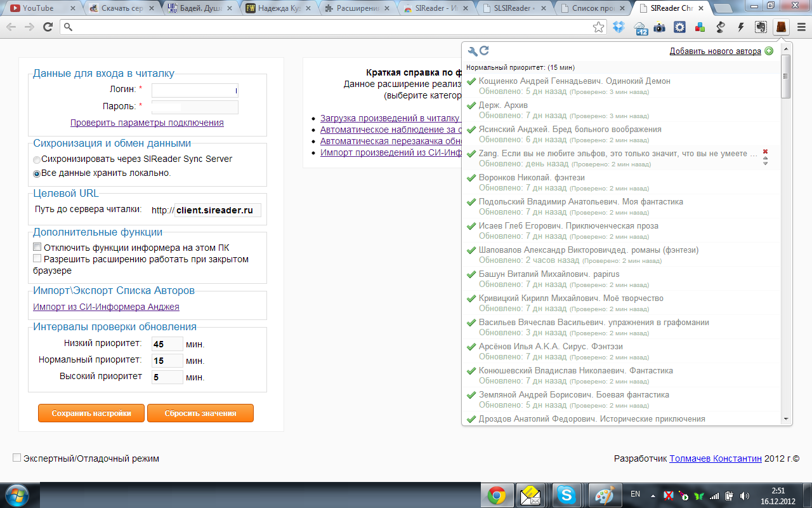Allow extension to run with browser closed
This screenshot has width=812, height=508.
37,259
